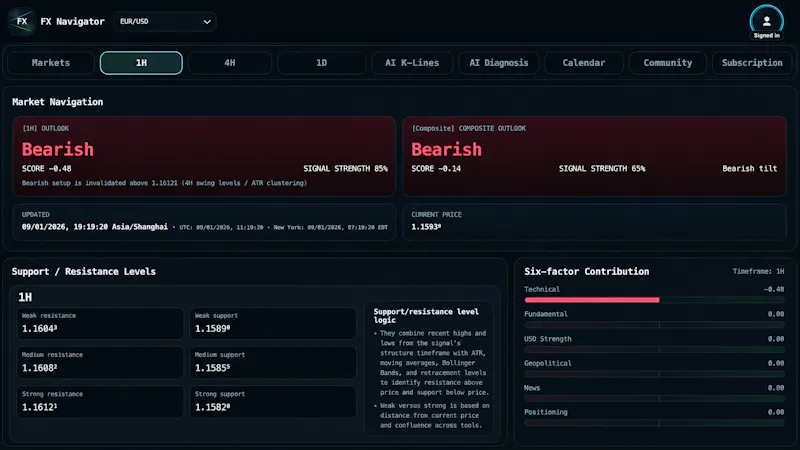The image size is (800, 450).
Task: Click the Technical -0.48 value
Action: coord(774,289)
